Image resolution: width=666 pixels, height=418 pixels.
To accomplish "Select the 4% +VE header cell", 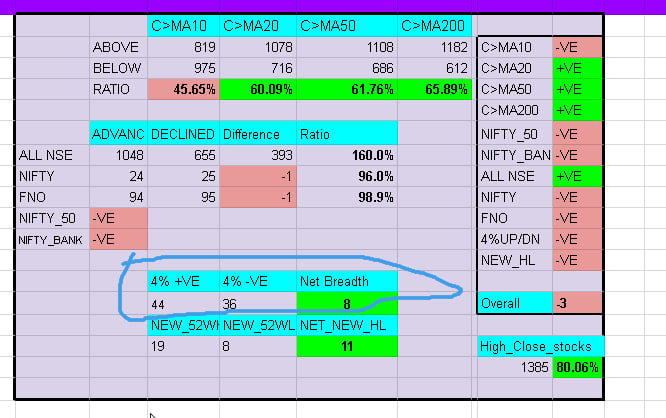I will pyautogui.click(x=183, y=281).
